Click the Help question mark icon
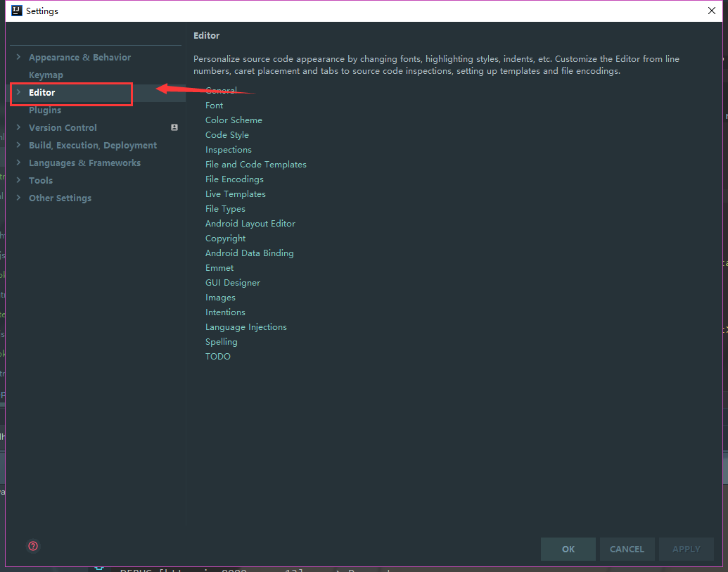 pyautogui.click(x=32, y=545)
